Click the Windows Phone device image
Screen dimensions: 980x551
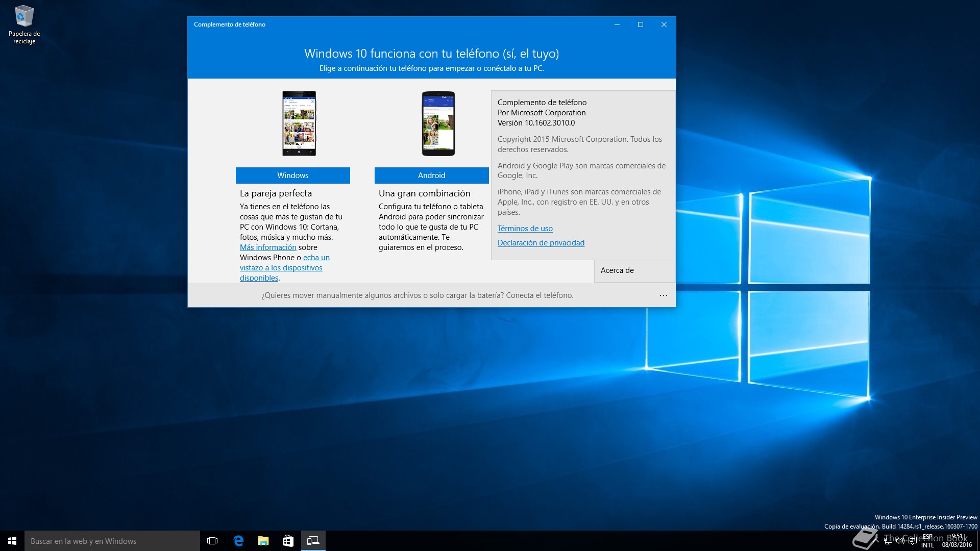pyautogui.click(x=299, y=123)
